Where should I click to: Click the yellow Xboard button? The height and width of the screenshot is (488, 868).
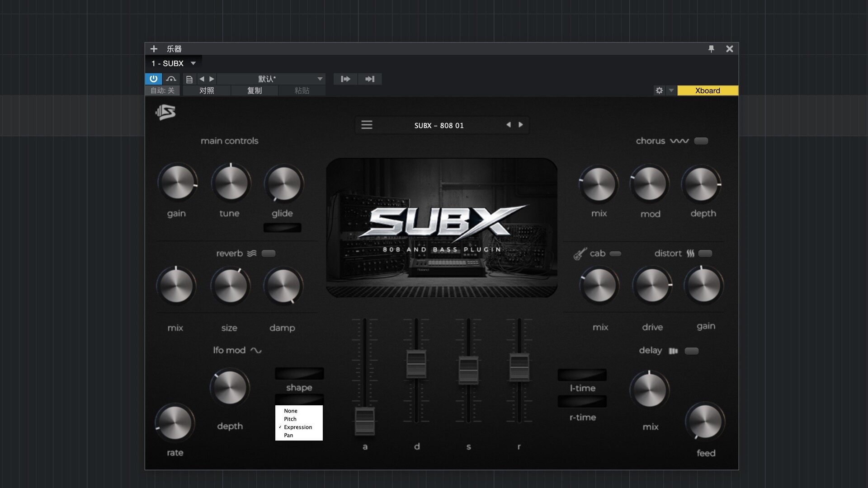[x=708, y=90]
